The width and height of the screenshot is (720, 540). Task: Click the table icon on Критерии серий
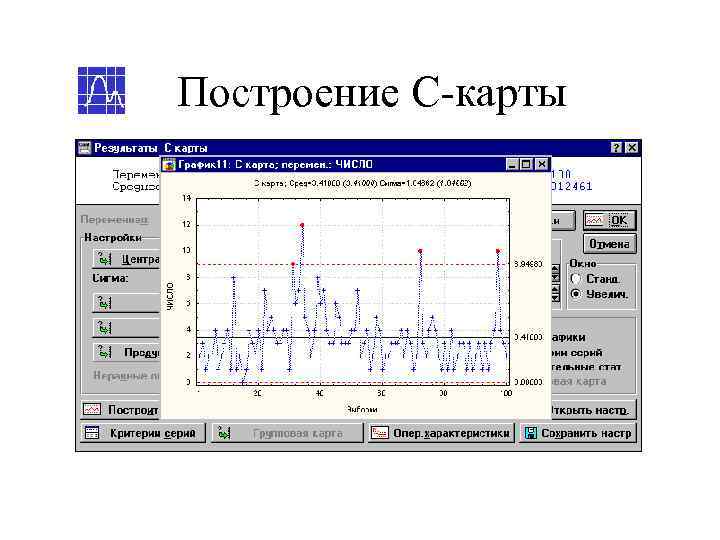(x=92, y=433)
